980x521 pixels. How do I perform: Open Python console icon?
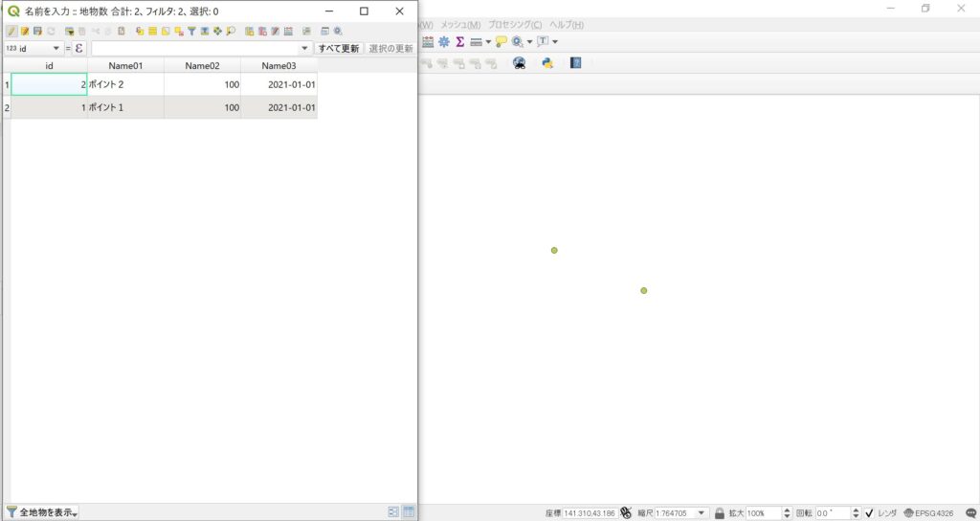547,62
